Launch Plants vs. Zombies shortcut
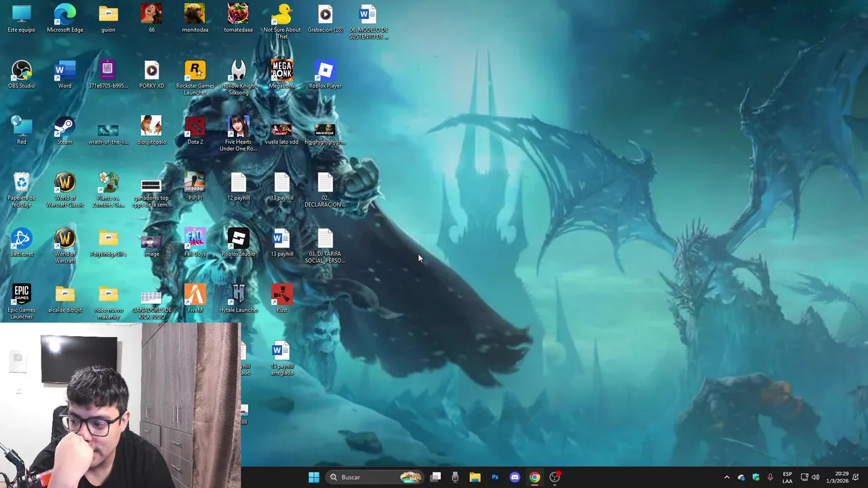Image resolution: width=868 pixels, height=488 pixels. click(x=108, y=190)
